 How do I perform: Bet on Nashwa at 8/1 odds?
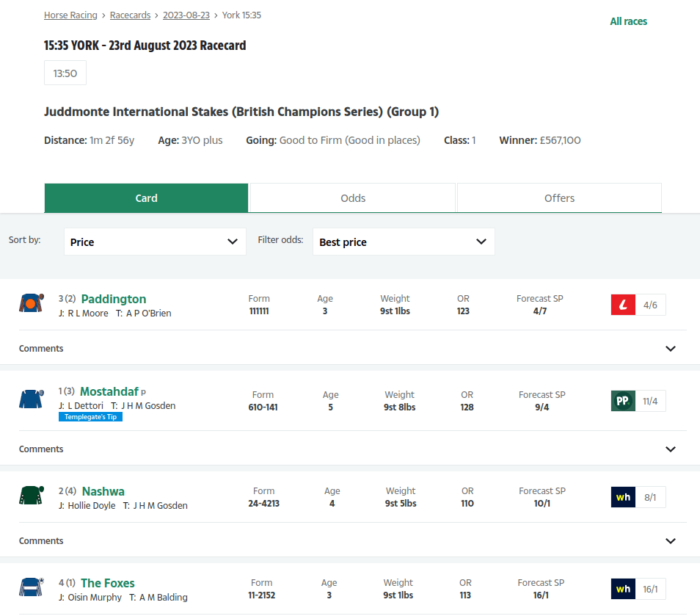[650, 497]
